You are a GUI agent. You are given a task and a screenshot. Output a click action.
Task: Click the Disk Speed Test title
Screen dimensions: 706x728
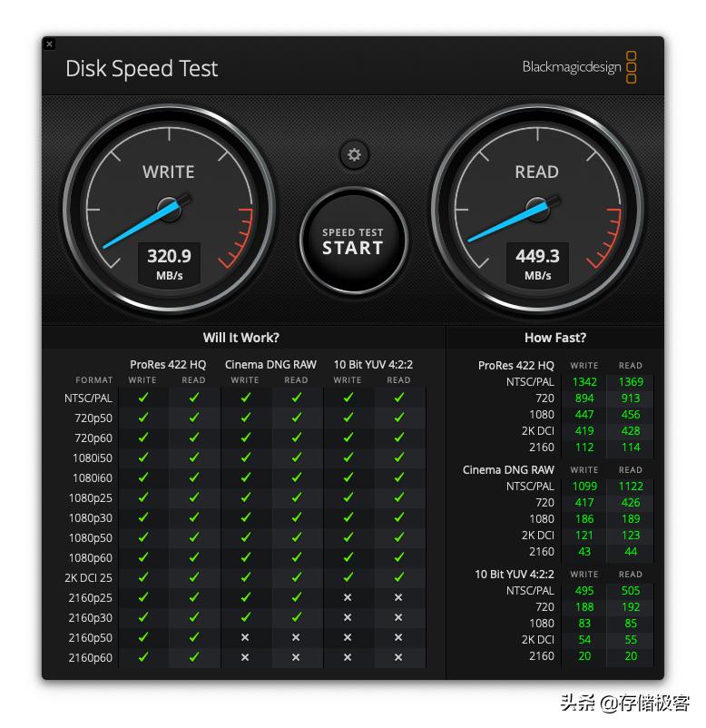(x=142, y=69)
